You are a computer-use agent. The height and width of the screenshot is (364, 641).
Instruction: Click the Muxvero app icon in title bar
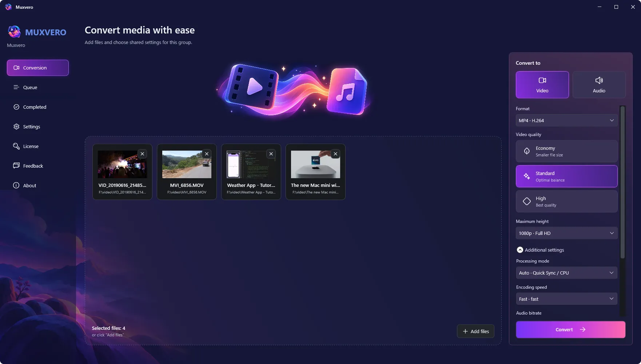click(8, 7)
